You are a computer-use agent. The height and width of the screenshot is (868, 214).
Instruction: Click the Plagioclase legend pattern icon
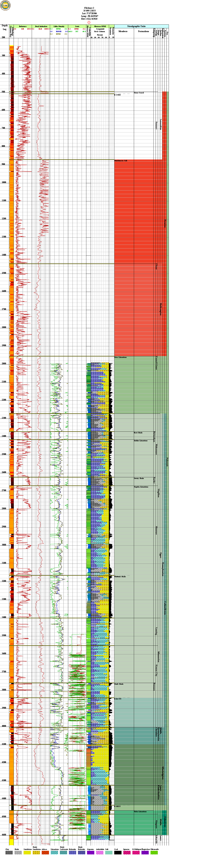(x=145, y=852)
